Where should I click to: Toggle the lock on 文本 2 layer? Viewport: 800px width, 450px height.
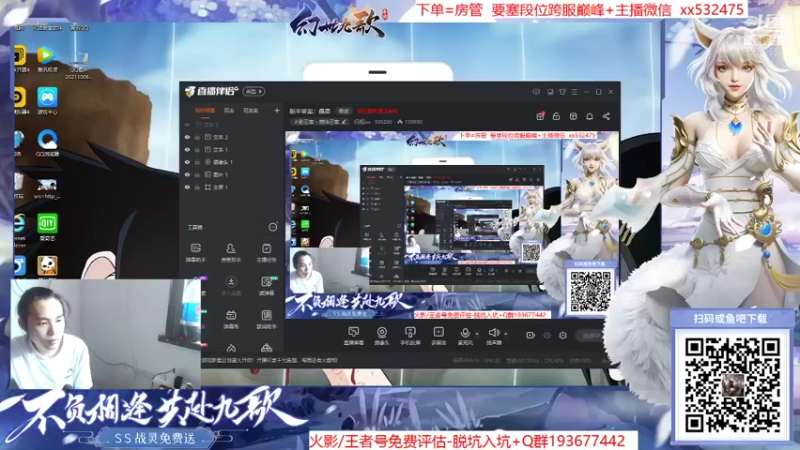(197, 137)
